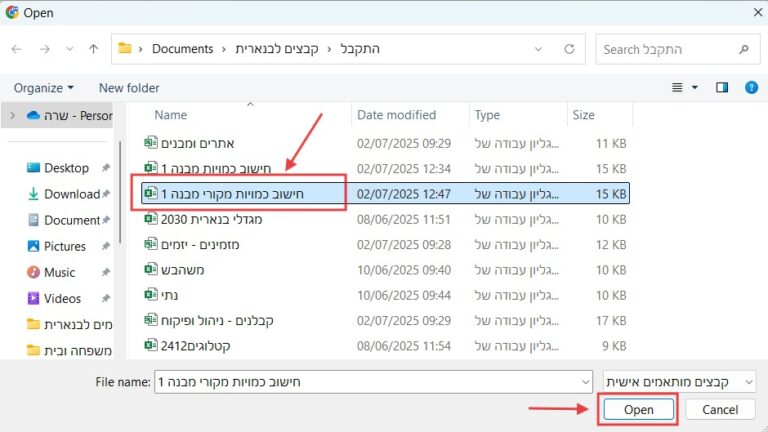
Task: Open the Organize dropdown menu
Action: point(44,88)
